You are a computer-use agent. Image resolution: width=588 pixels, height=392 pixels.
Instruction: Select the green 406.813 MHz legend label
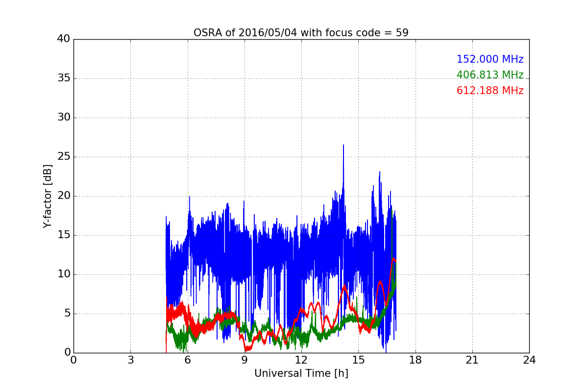(x=490, y=75)
